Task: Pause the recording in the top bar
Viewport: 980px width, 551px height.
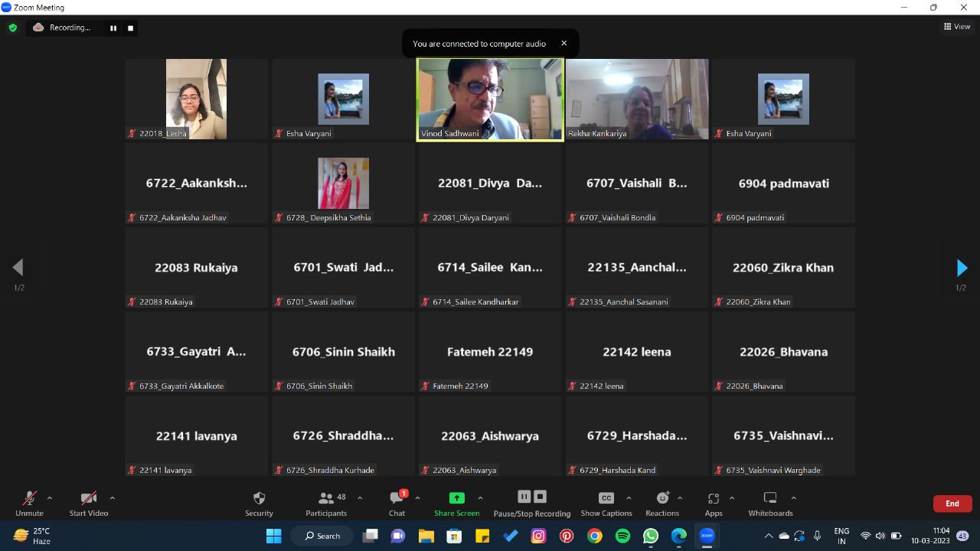Action: pyautogui.click(x=113, y=28)
